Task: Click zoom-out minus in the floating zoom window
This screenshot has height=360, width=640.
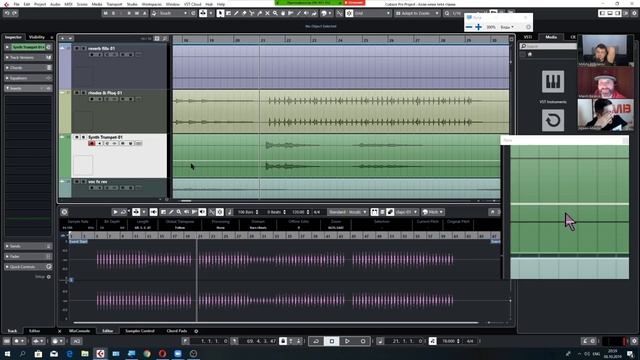Action: 469,27
